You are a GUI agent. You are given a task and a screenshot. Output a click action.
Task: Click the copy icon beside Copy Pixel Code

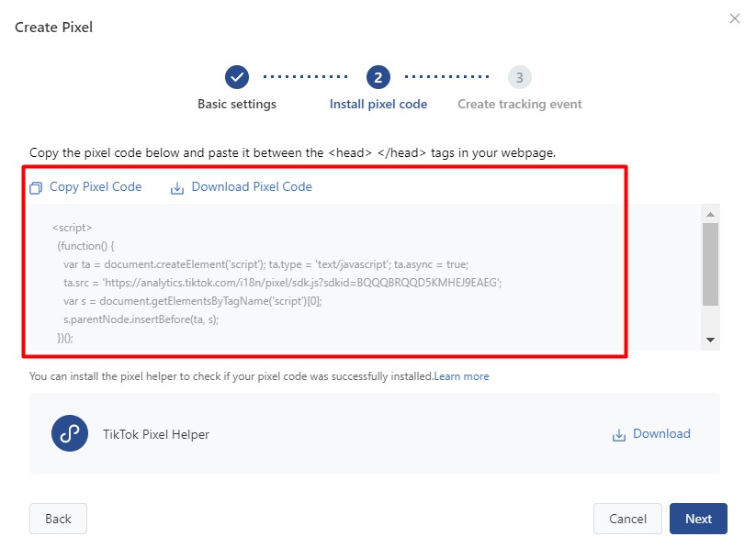36,187
